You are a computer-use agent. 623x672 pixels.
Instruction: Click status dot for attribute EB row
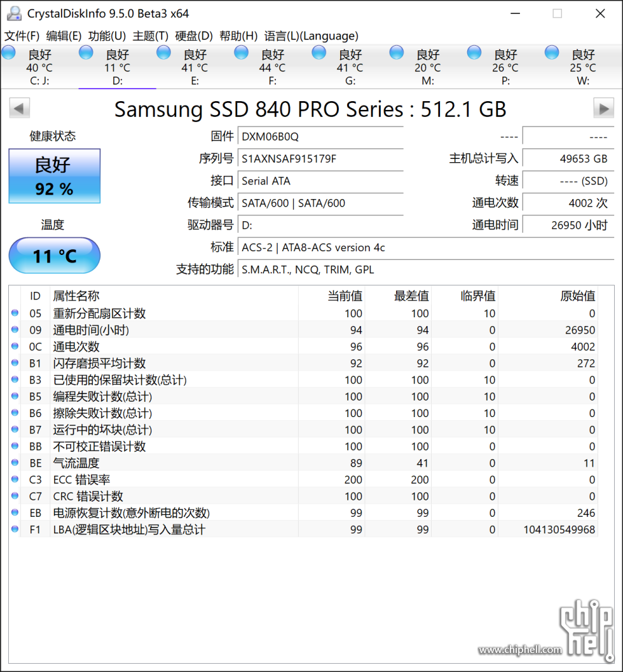pyautogui.click(x=15, y=512)
